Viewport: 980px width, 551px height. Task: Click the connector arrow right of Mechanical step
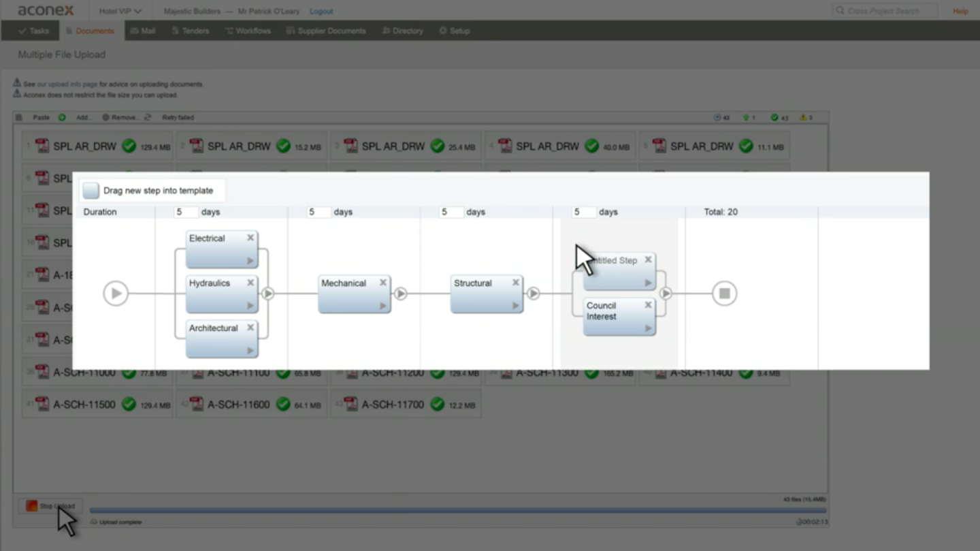(x=401, y=294)
